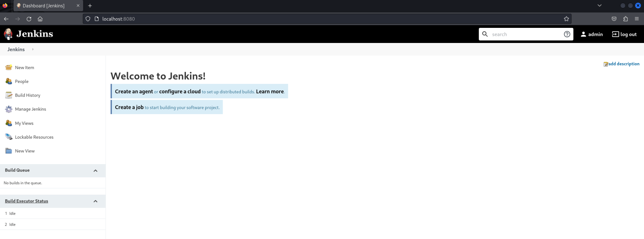Click the search help question mark icon
This screenshot has height=239, width=644.
click(x=567, y=34)
